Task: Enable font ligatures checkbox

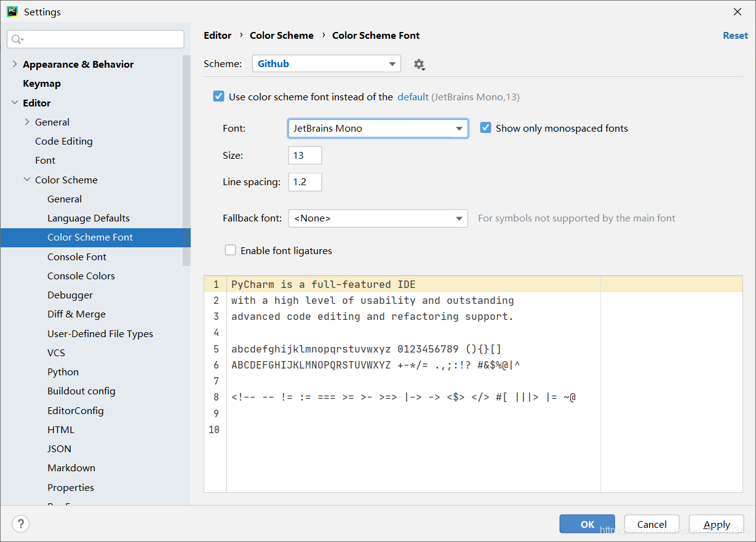Action: click(230, 250)
